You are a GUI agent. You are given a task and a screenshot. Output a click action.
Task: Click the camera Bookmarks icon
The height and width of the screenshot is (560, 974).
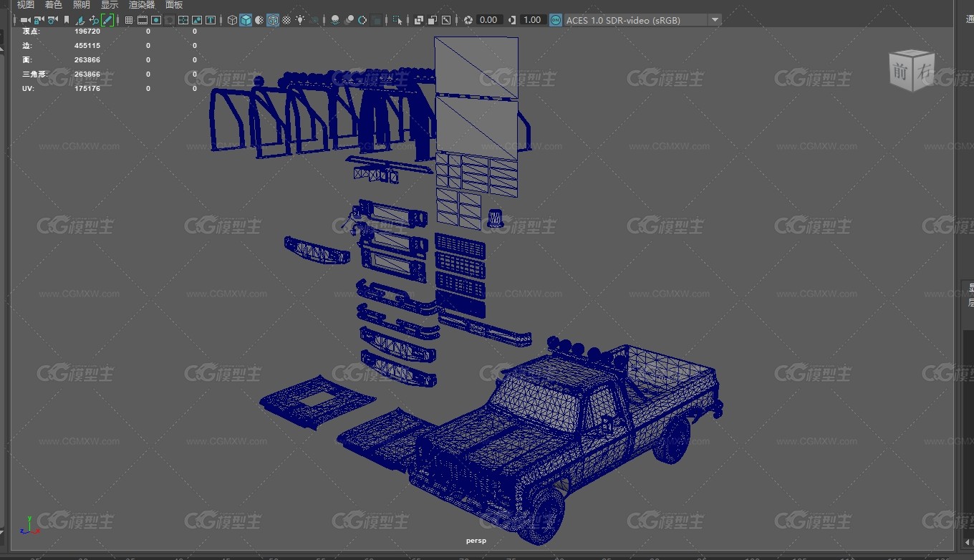67,20
